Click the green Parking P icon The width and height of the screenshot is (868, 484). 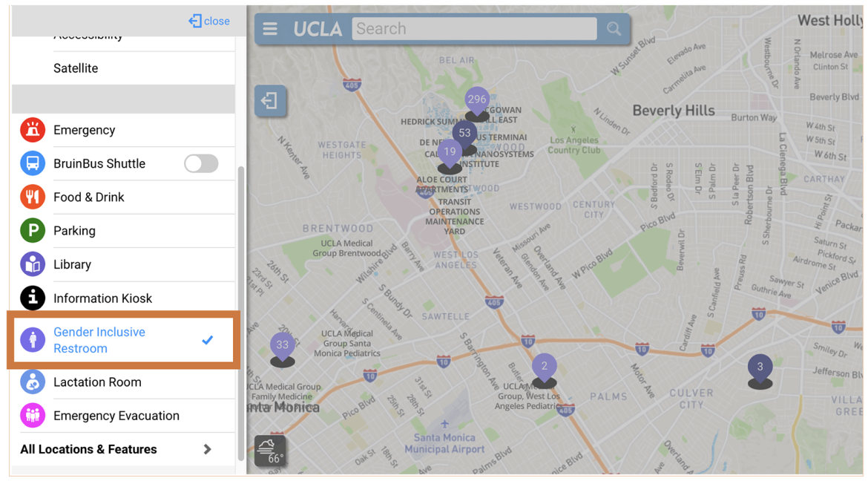point(33,230)
